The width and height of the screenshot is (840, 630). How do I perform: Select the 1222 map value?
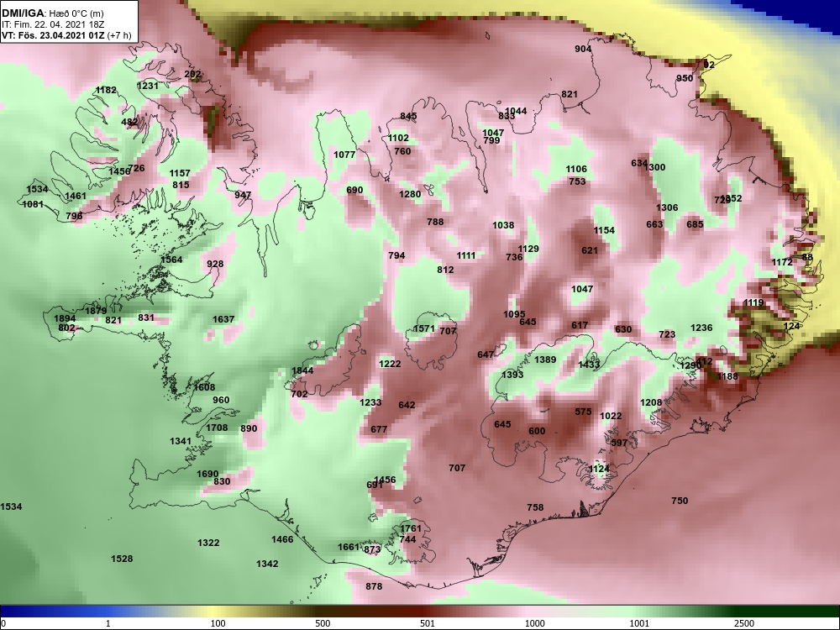pyautogui.click(x=390, y=364)
